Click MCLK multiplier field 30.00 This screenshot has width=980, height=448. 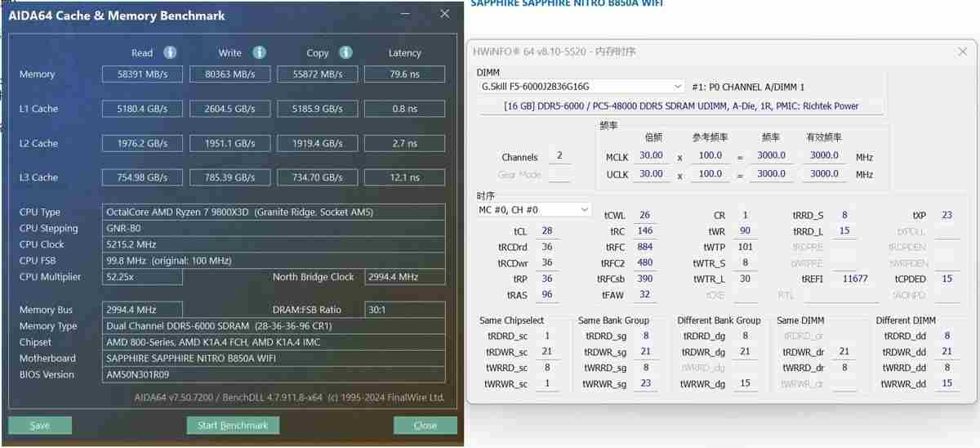[x=652, y=155]
